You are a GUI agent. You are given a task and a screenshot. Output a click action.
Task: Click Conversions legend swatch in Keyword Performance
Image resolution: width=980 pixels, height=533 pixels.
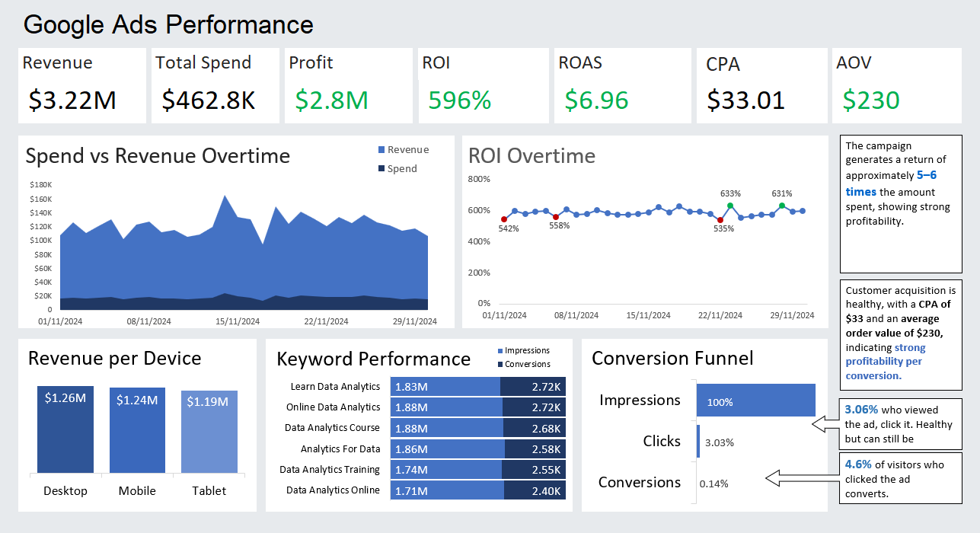click(x=500, y=364)
